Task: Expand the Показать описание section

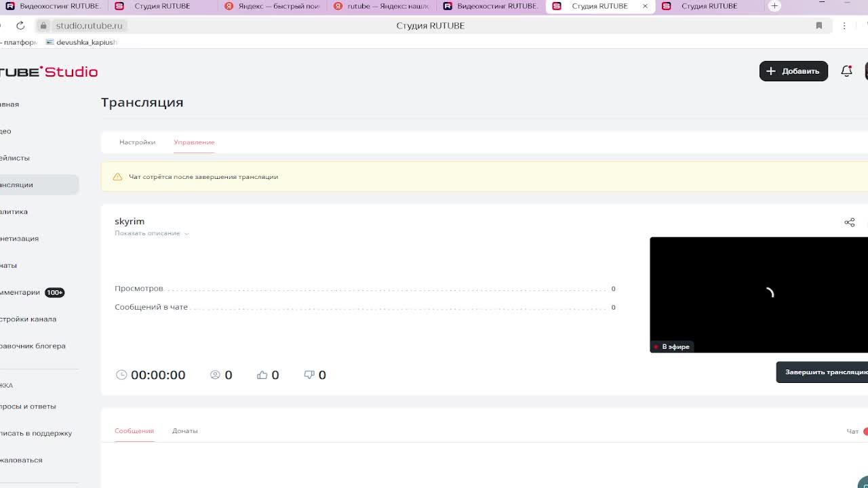Action: 151,233
